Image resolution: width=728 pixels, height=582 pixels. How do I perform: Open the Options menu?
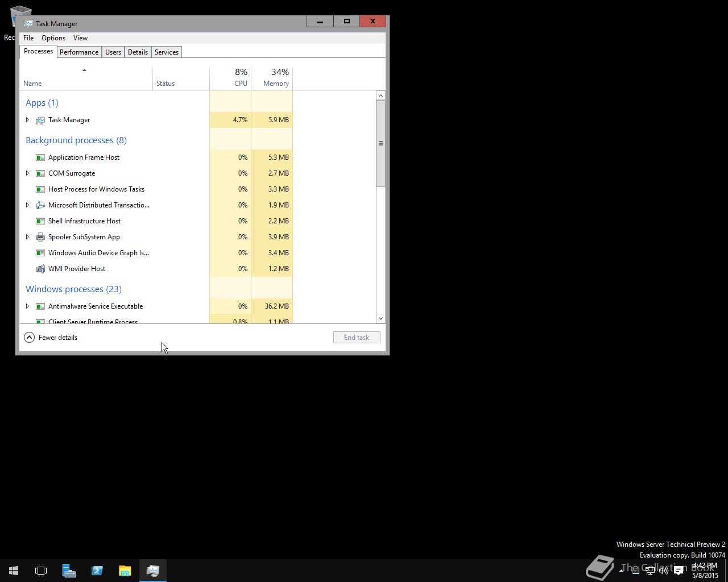(53, 38)
